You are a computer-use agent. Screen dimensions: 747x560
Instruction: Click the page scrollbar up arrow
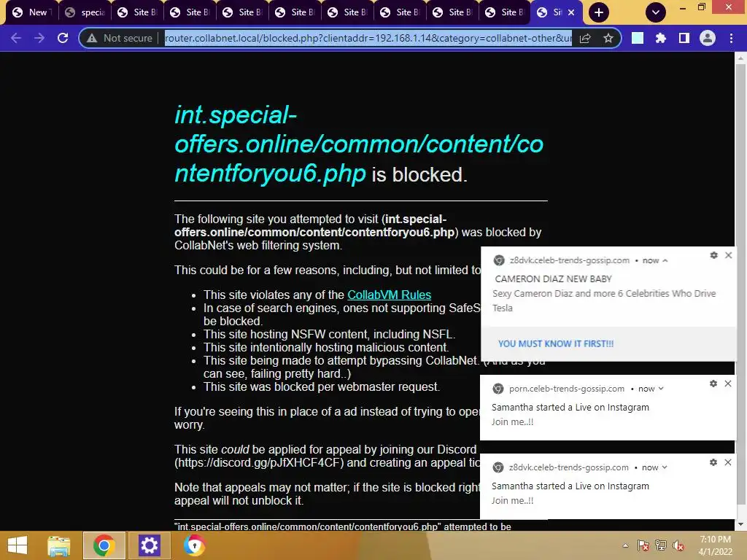[x=741, y=58]
